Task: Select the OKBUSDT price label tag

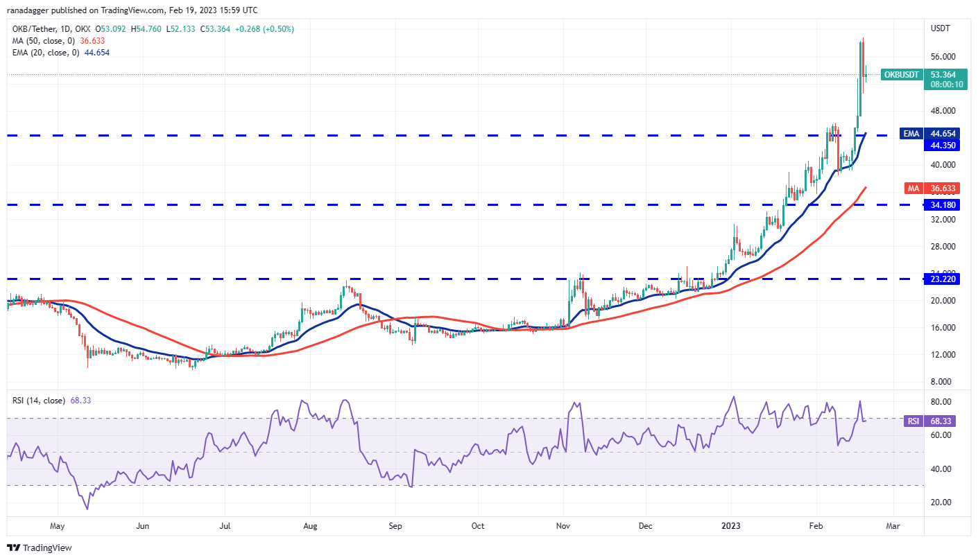Action: [x=901, y=74]
